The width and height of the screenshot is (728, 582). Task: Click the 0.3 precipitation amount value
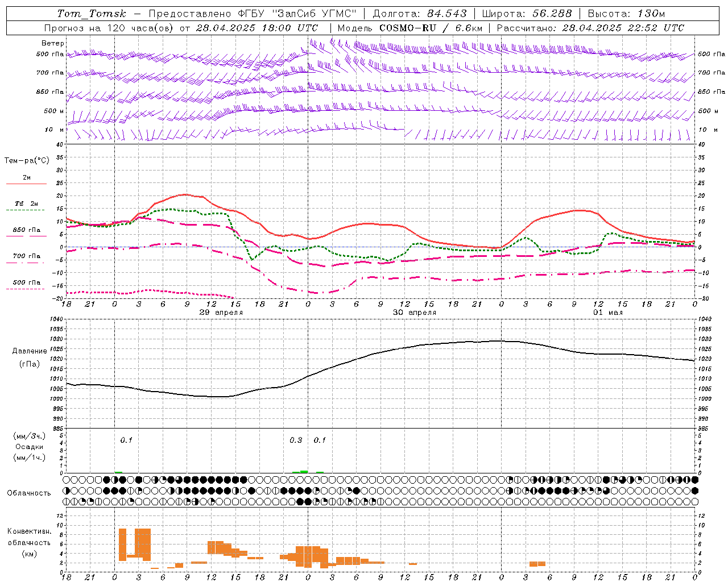click(x=296, y=440)
